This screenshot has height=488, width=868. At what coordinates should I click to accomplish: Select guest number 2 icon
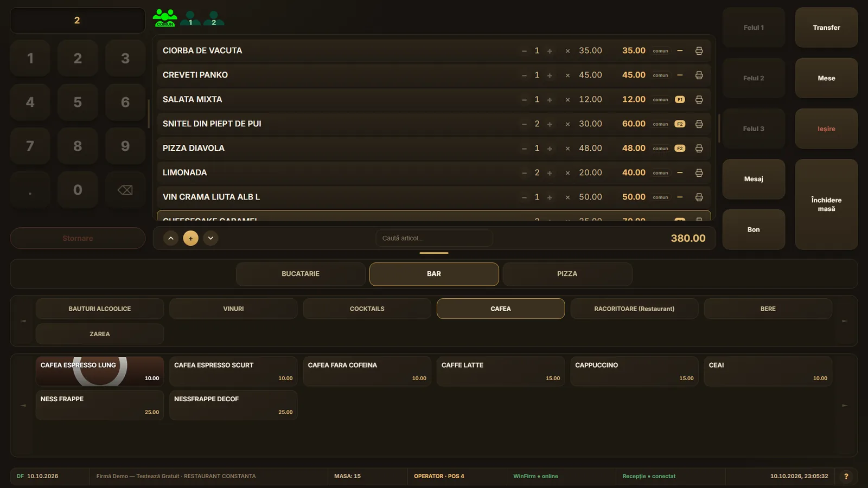tap(214, 18)
